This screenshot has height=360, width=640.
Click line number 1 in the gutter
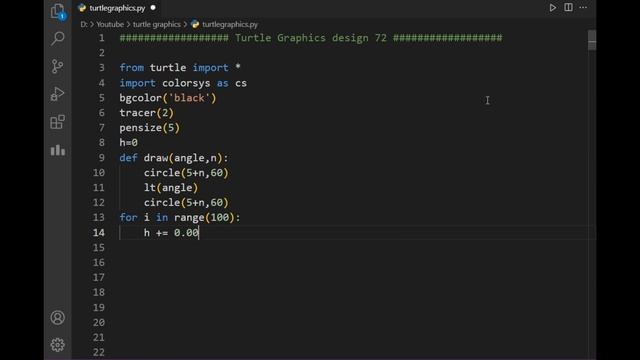101,38
